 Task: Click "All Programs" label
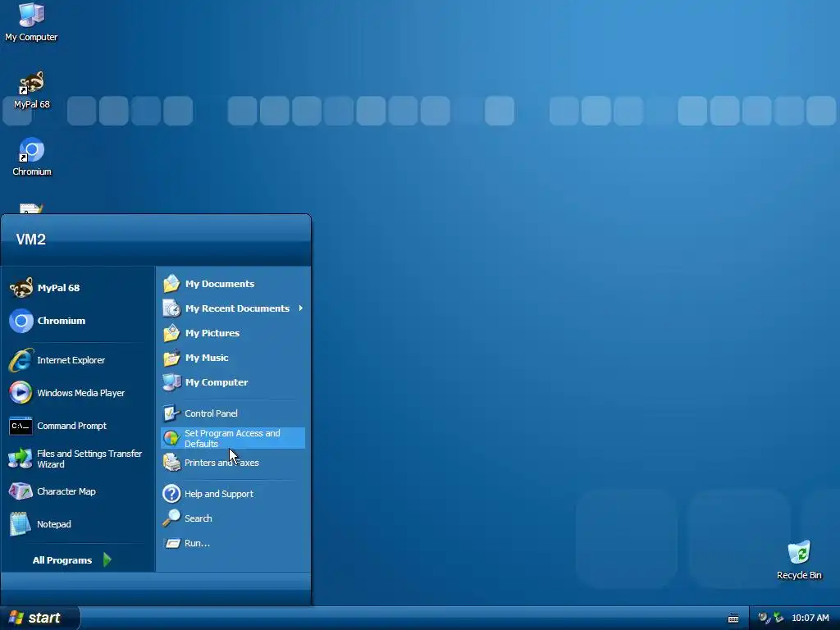tap(62, 559)
